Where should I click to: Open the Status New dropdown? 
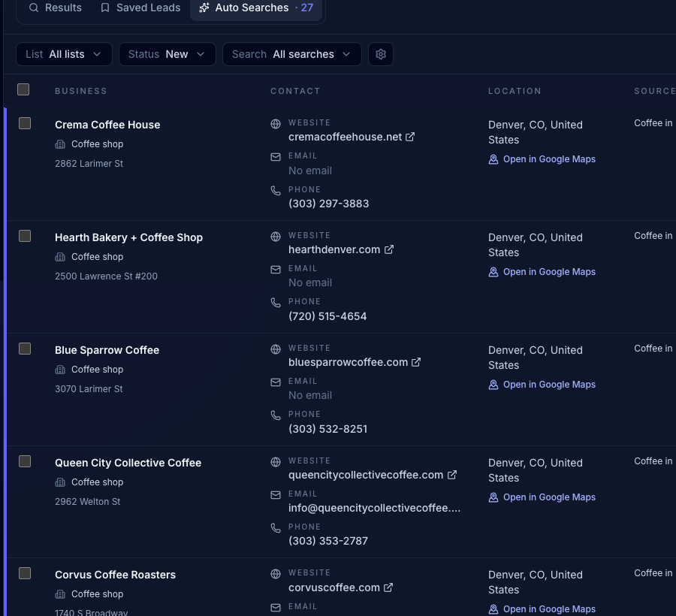[167, 53]
